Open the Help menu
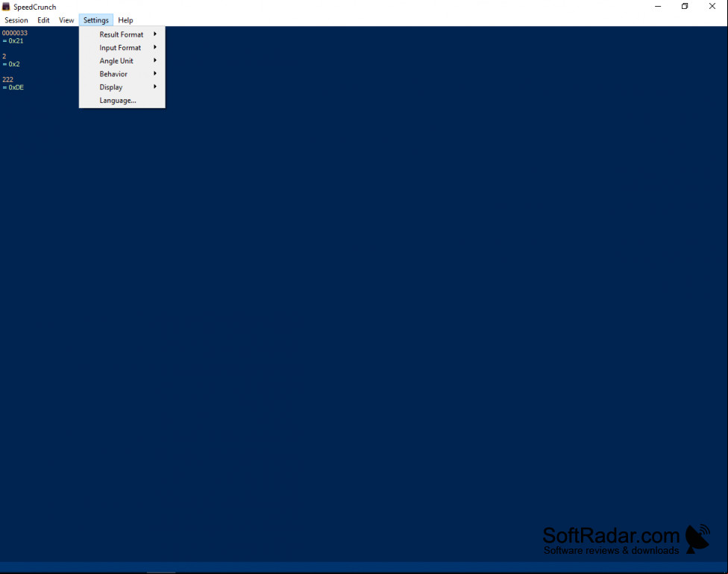The image size is (728, 574). click(125, 20)
